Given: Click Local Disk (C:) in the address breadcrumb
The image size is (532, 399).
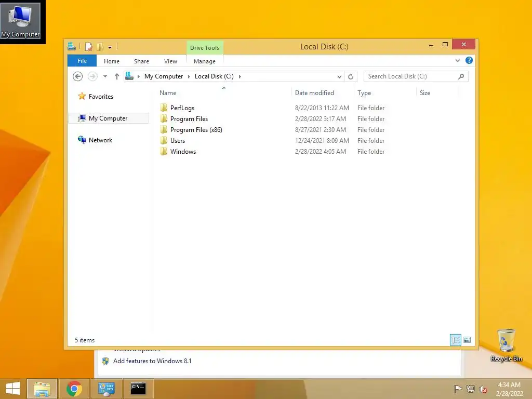Looking at the screenshot, I should [x=214, y=76].
